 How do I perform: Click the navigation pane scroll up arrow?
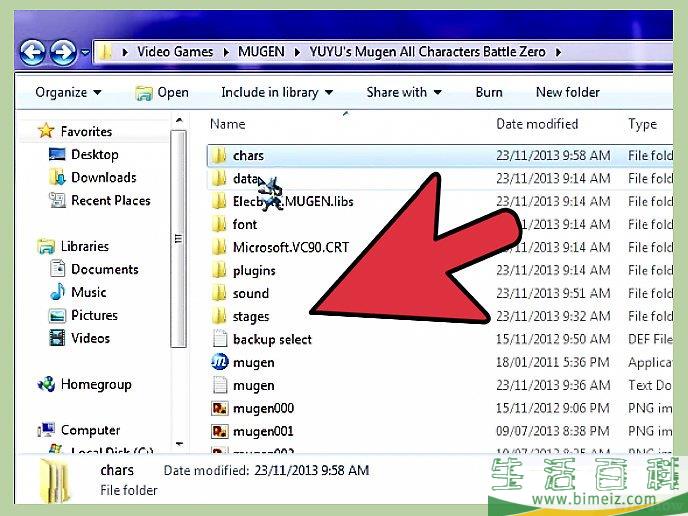coord(179,120)
